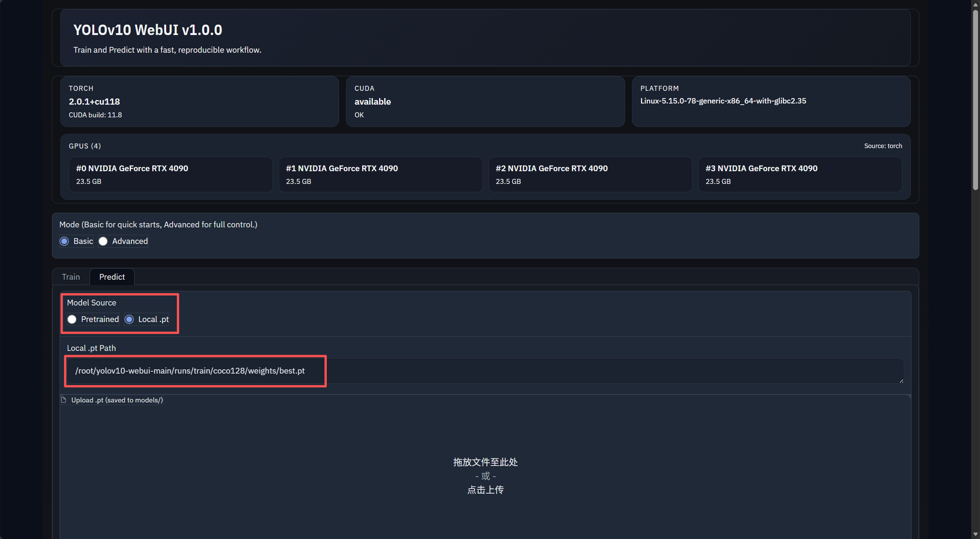The height and width of the screenshot is (539, 980).
Task: Select the Basic mode radio button
Action: point(64,241)
